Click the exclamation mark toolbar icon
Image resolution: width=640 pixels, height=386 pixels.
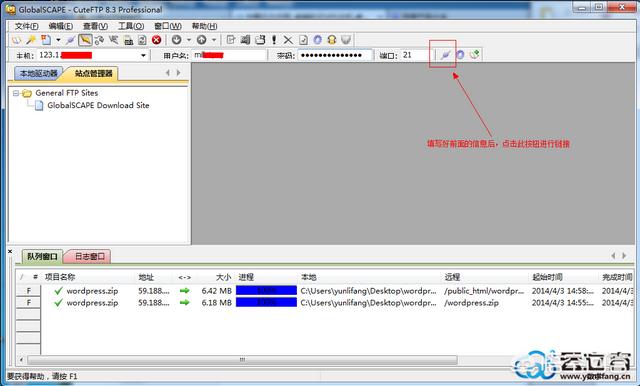[274, 40]
